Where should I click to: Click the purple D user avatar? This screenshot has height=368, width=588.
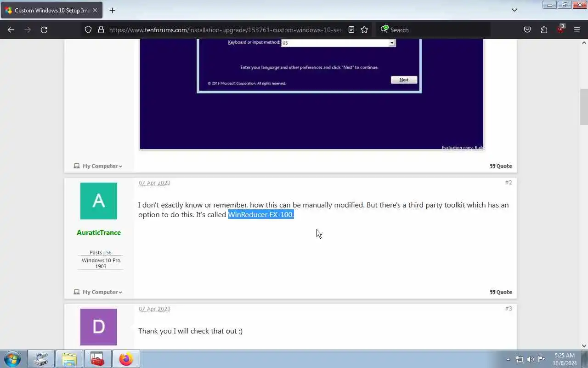click(x=99, y=327)
